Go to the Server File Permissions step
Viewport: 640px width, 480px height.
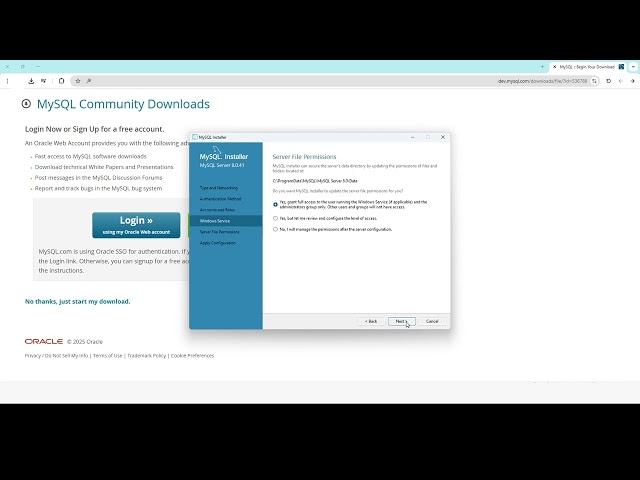220,232
